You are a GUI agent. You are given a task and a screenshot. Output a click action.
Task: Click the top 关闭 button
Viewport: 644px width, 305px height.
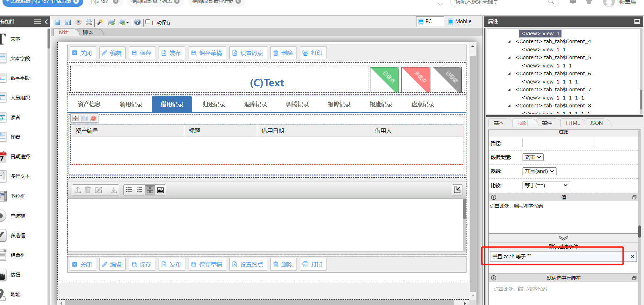click(83, 53)
